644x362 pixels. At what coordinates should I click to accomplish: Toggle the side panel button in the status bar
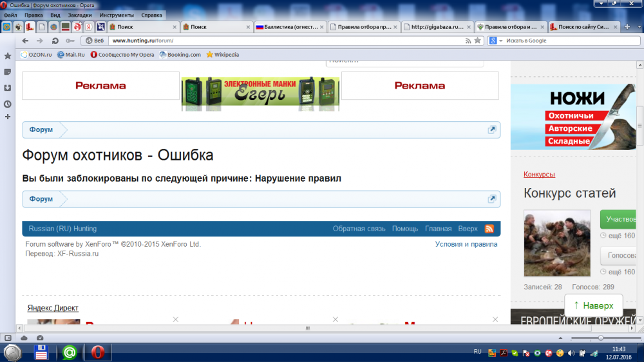click(x=8, y=338)
